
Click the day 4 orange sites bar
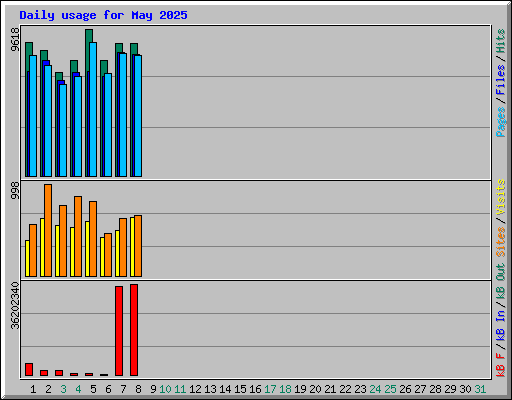tap(78, 236)
